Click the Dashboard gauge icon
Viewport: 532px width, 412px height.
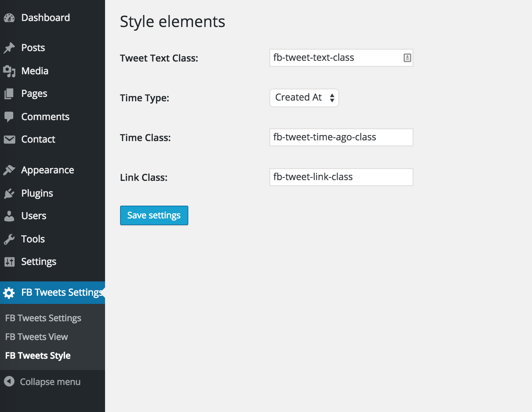click(x=9, y=18)
